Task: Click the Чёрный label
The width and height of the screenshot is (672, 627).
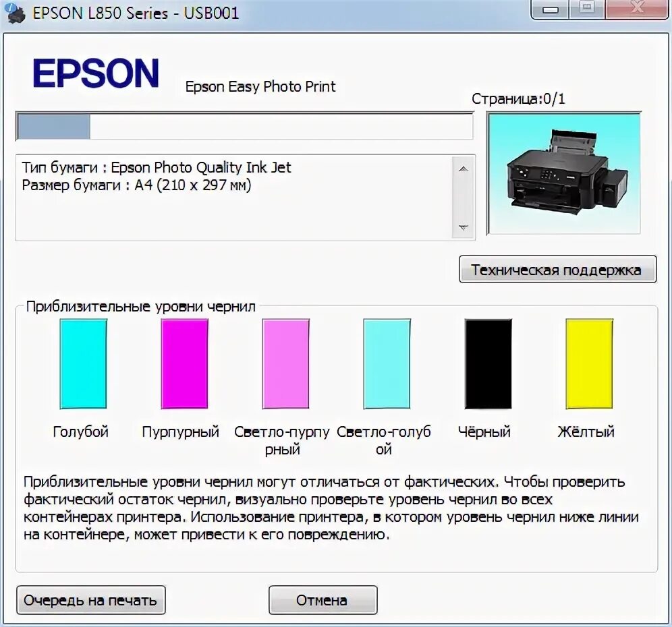Action: click(484, 431)
